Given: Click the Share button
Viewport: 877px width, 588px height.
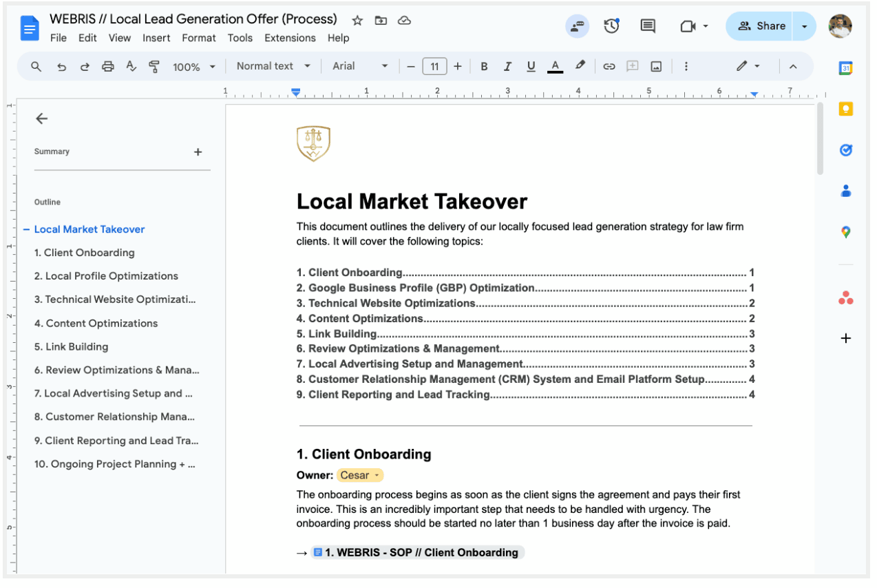Looking at the screenshot, I should 761,26.
